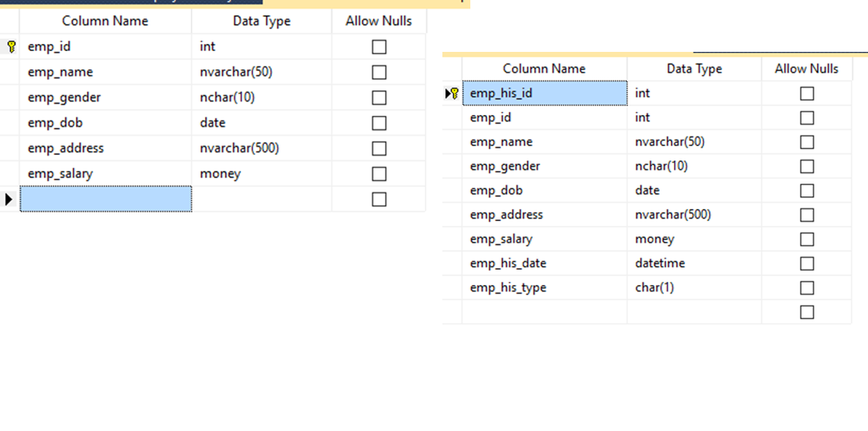
Task: Click the empty data type cell below char(1)
Action: [x=694, y=312]
